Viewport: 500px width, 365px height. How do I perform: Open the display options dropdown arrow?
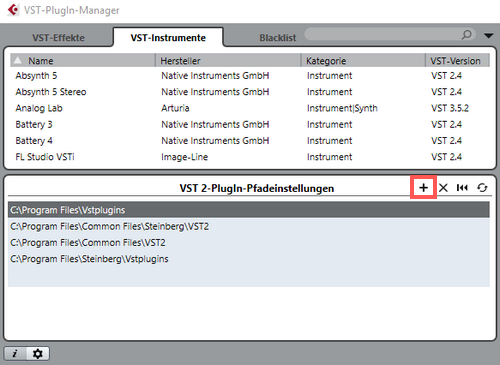click(x=489, y=35)
